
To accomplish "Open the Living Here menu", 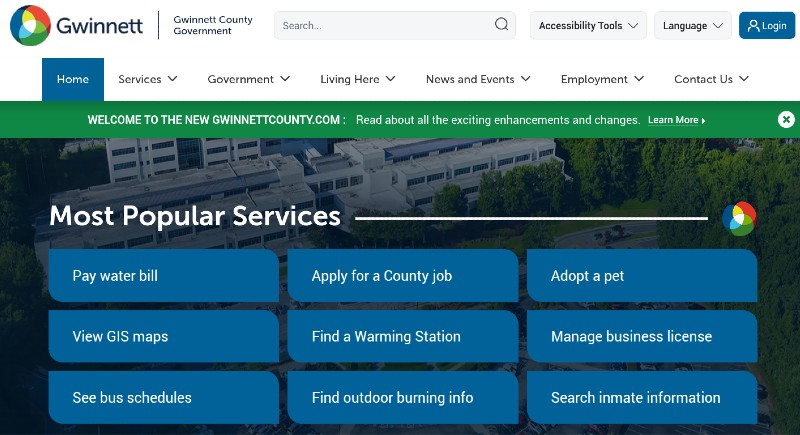I will [x=357, y=79].
